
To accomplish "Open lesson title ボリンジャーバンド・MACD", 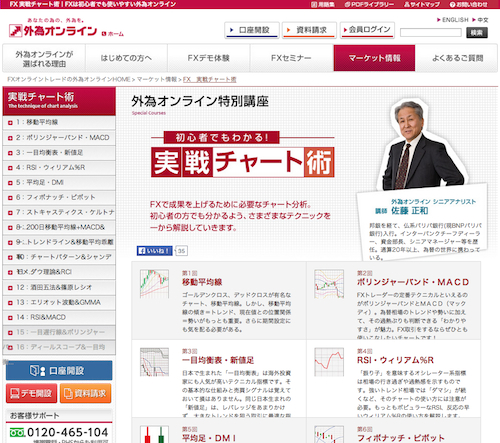I will tap(413, 282).
